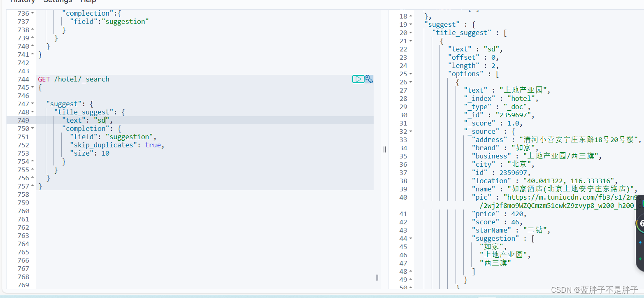The image size is (644, 298).
Task: Grab the panel divider handle between editor and output
Action: [x=385, y=149]
